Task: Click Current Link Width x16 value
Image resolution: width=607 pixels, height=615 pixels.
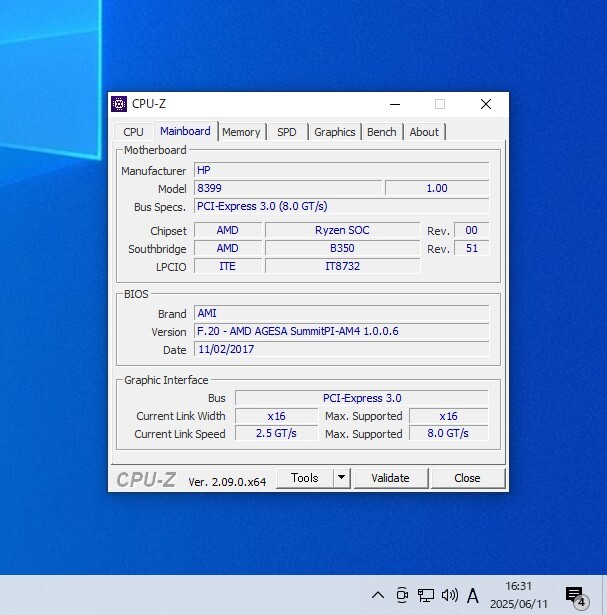Action: pos(276,416)
